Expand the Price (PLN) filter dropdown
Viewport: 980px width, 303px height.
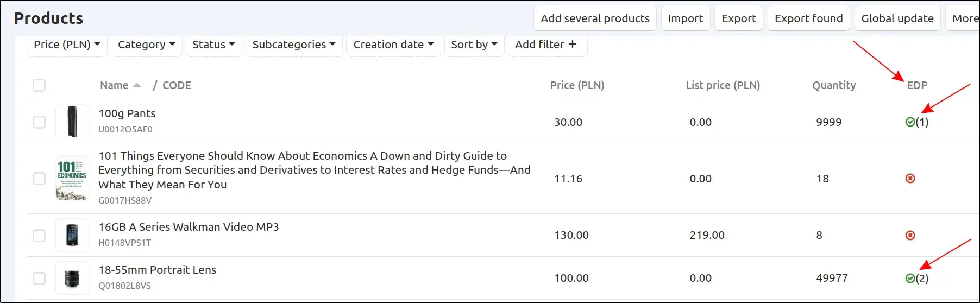pos(67,45)
